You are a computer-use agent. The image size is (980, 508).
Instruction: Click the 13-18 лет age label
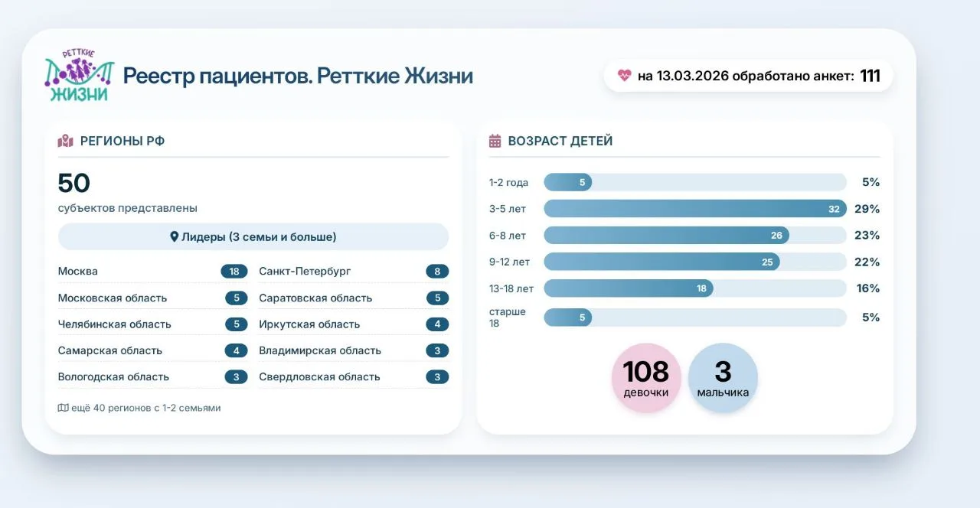pos(511,288)
